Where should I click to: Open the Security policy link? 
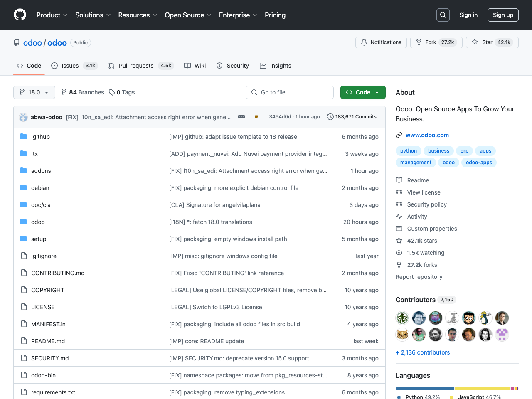(x=427, y=204)
